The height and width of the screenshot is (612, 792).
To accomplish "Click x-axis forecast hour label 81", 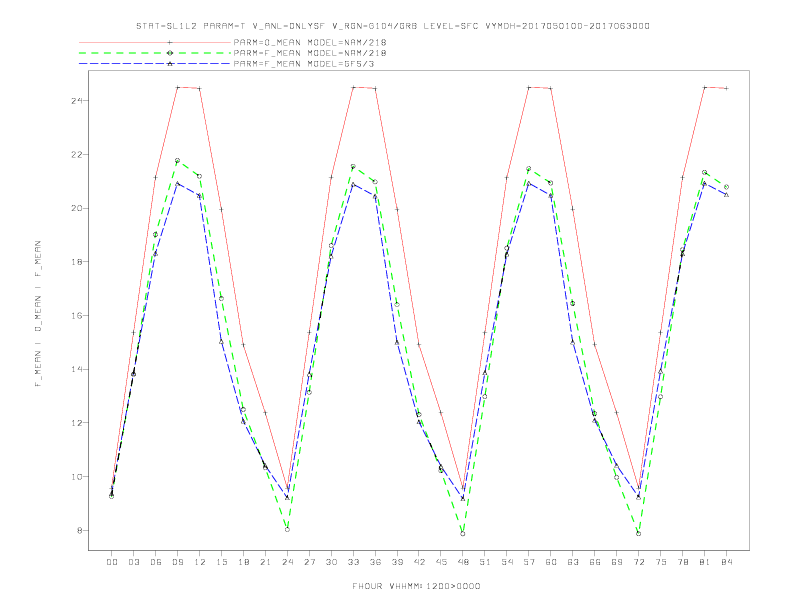I will tap(705, 562).
